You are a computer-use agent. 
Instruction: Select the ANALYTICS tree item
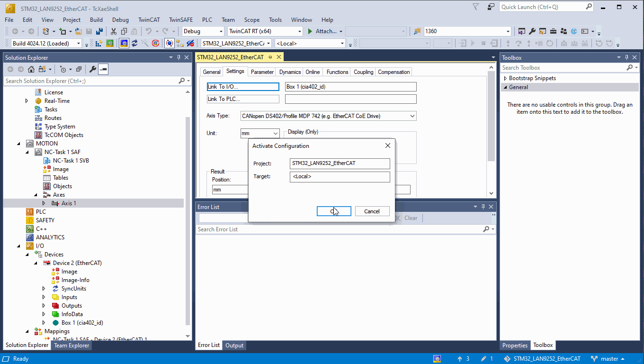point(50,237)
